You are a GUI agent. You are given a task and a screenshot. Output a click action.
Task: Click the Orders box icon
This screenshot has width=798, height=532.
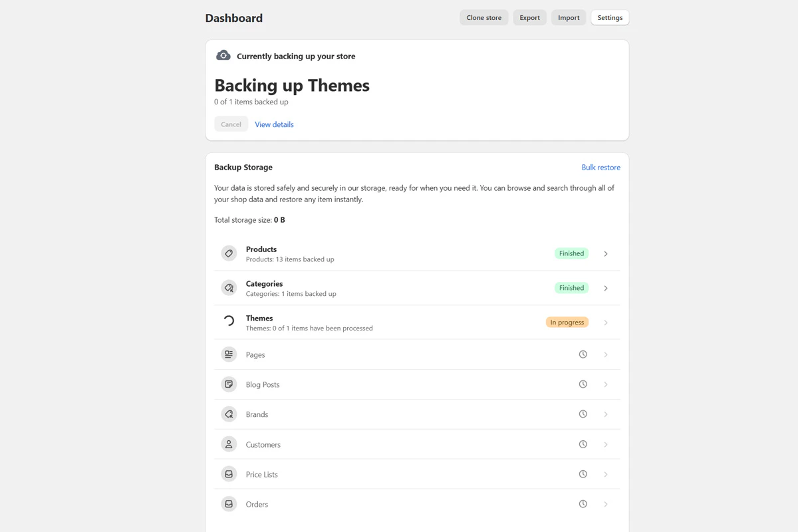(229, 503)
